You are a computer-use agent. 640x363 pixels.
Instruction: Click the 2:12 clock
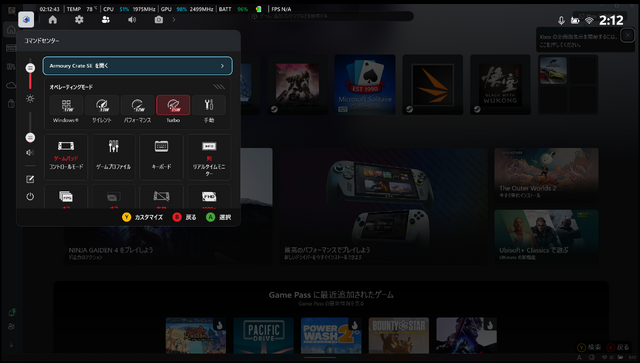pos(611,20)
